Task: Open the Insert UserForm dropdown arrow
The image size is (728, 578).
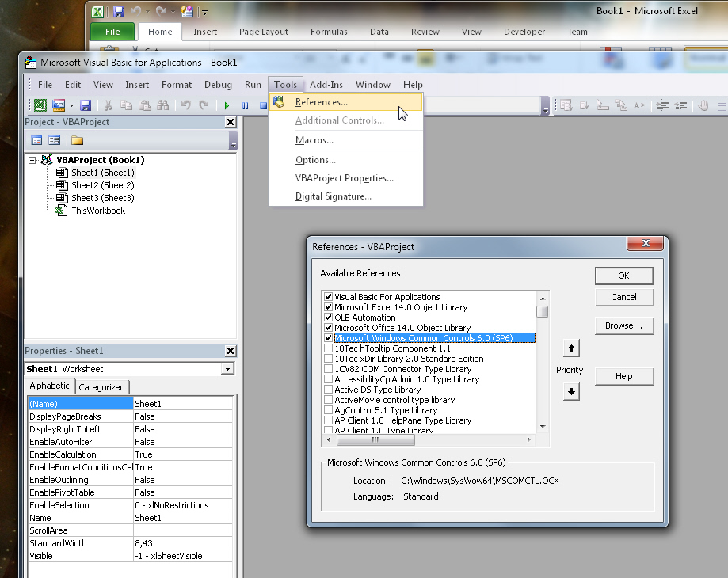Action: (x=71, y=105)
